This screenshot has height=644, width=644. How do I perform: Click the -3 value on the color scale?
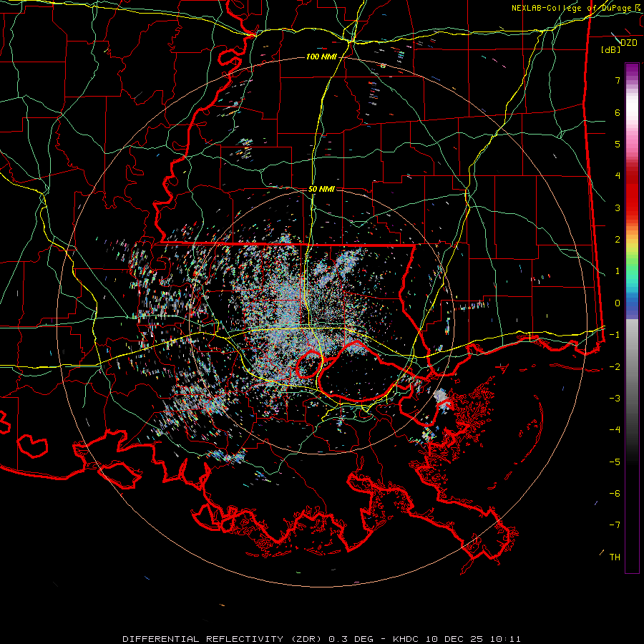click(x=615, y=399)
